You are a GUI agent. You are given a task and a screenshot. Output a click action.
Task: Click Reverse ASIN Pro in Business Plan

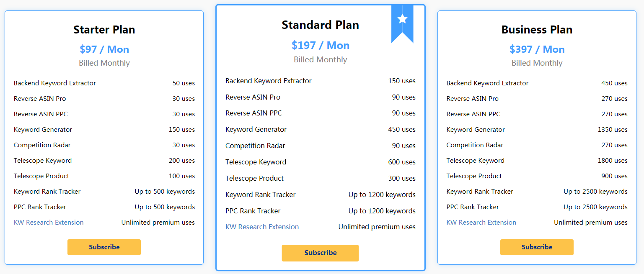point(472,99)
